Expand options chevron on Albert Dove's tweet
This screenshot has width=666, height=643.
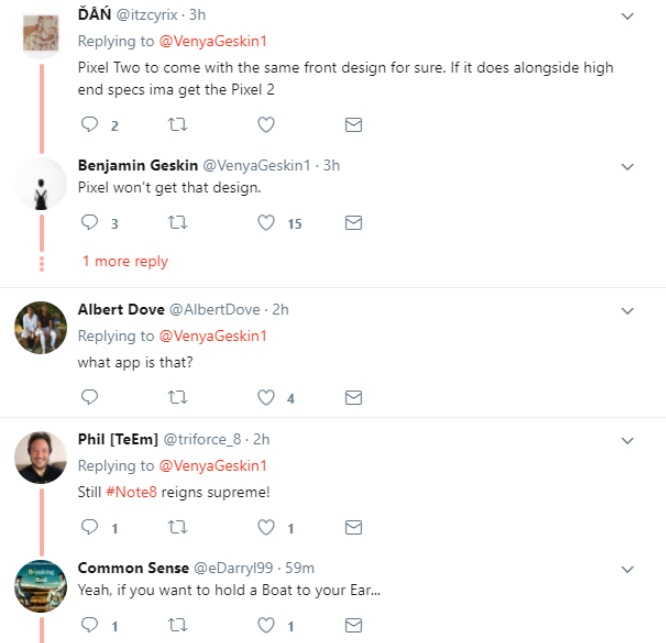627,311
